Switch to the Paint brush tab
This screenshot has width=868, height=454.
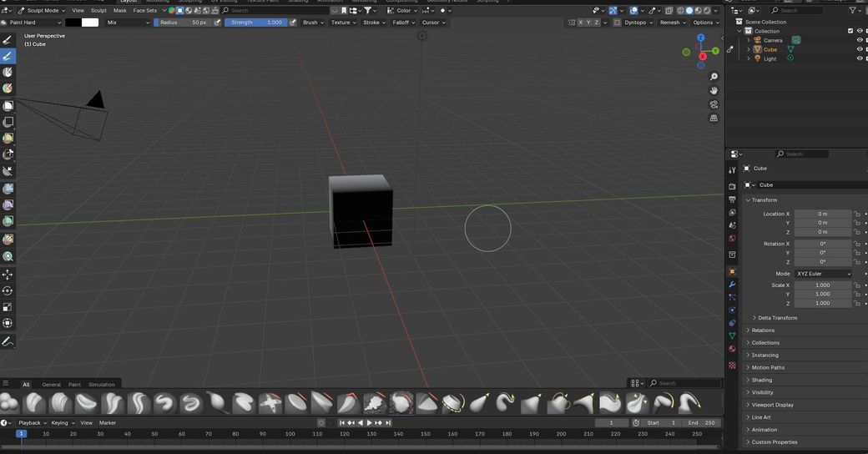[x=74, y=385]
